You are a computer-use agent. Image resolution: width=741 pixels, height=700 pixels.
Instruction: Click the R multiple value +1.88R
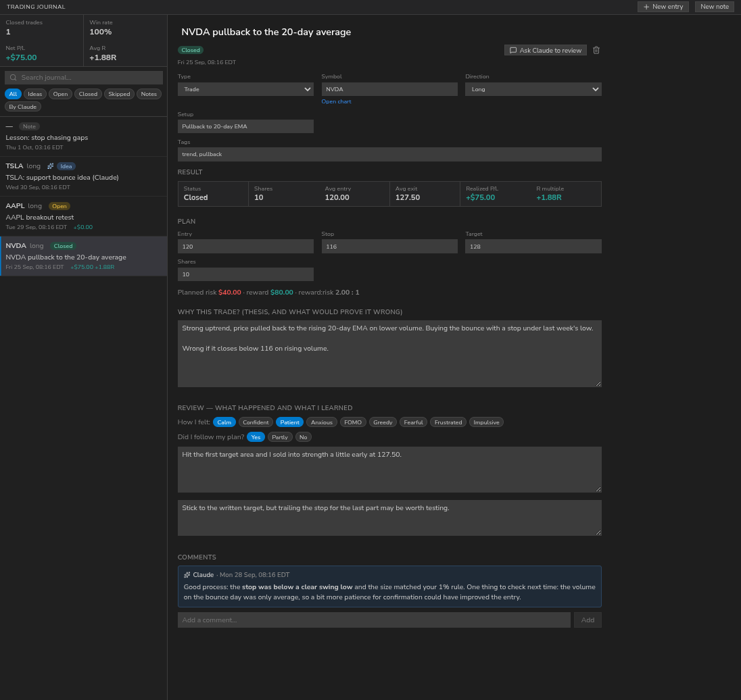(549, 197)
